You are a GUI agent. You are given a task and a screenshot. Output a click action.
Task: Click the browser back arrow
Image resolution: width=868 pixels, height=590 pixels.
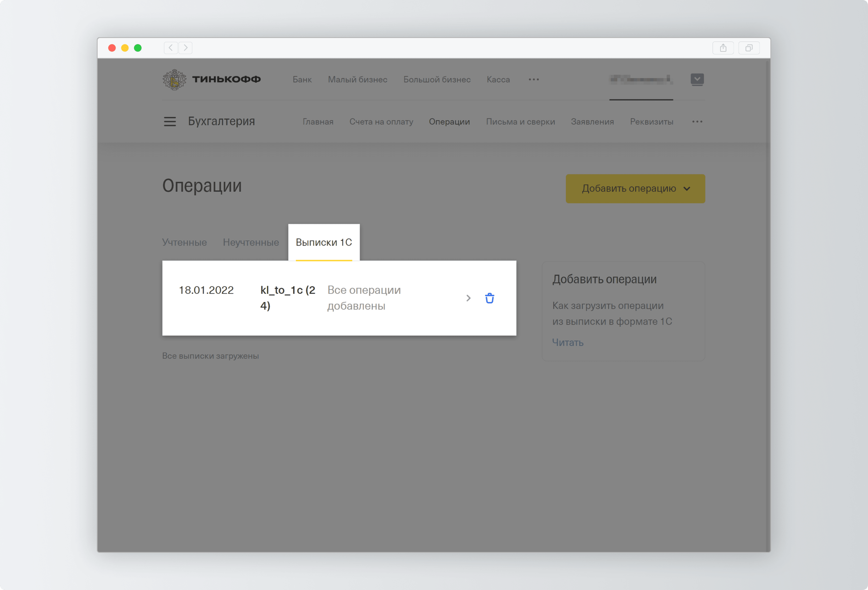pyautogui.click(x=171, y=48)
